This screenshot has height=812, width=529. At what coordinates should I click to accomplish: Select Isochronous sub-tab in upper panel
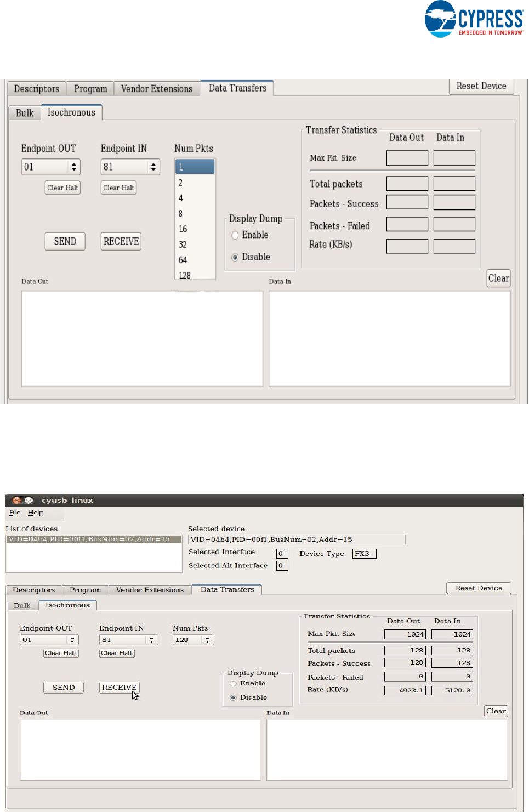[71, 112]
